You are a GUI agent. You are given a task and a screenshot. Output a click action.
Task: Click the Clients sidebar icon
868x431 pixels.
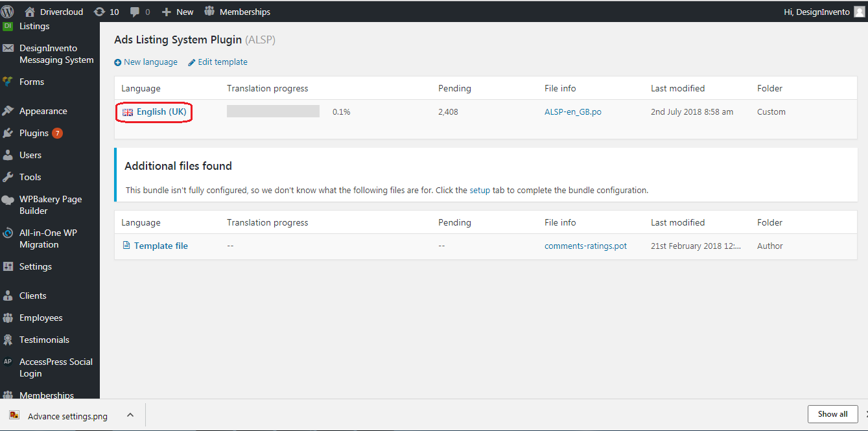tap(8, 296)
